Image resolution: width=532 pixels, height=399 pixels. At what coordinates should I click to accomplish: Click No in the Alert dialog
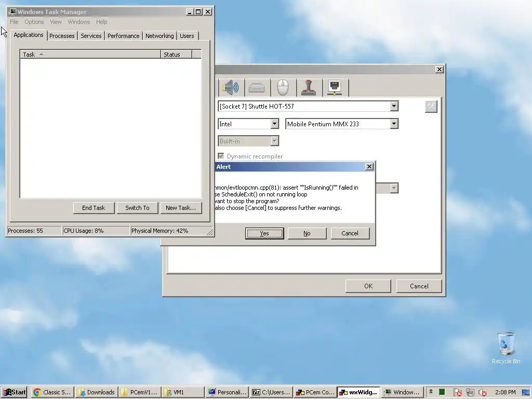307,233
